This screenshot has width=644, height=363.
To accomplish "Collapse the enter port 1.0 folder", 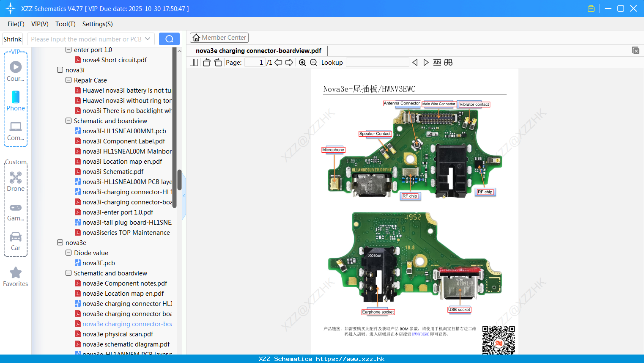I will coord(69,49).
